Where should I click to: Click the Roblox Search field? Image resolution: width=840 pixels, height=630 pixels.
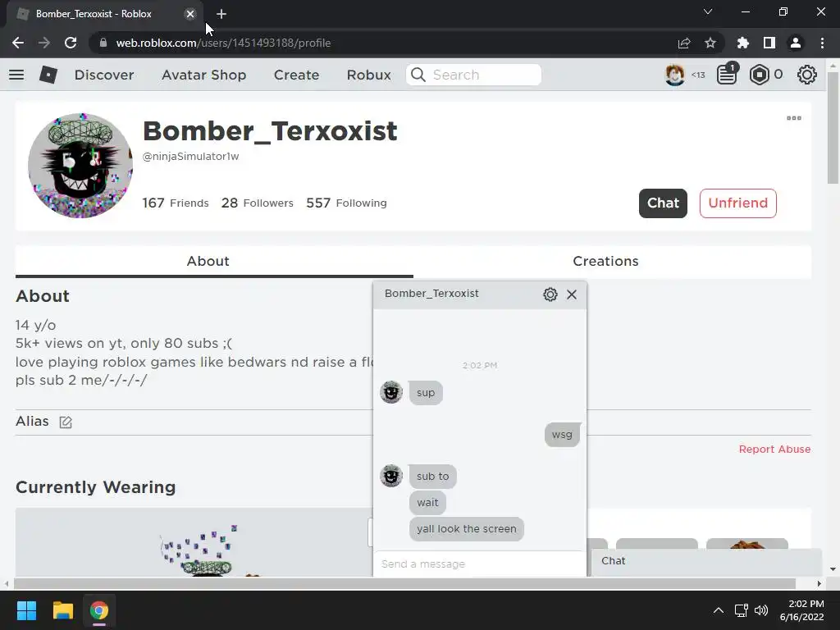(x=473, y=75)
